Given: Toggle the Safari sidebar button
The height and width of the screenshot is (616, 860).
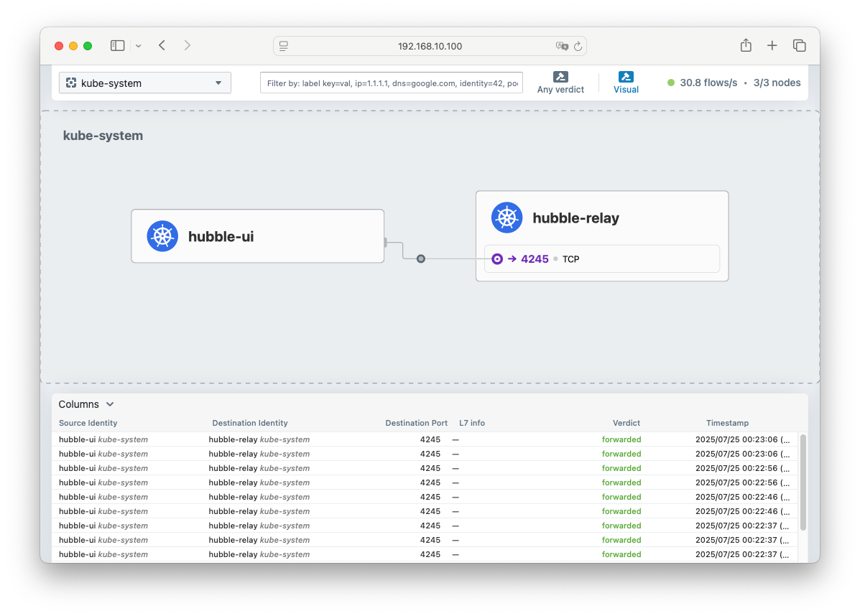Looking at the screenshot, I should click(117, 45).
